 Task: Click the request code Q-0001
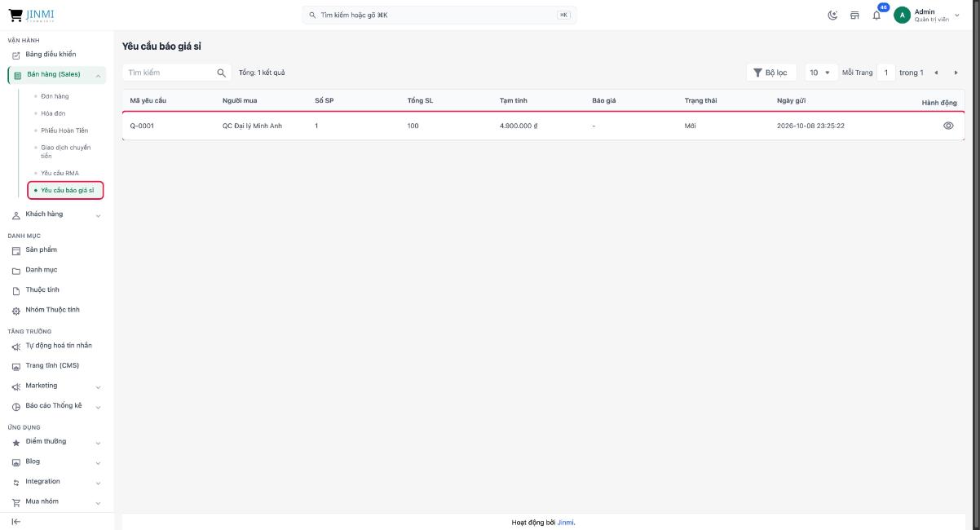coord(142,126)
